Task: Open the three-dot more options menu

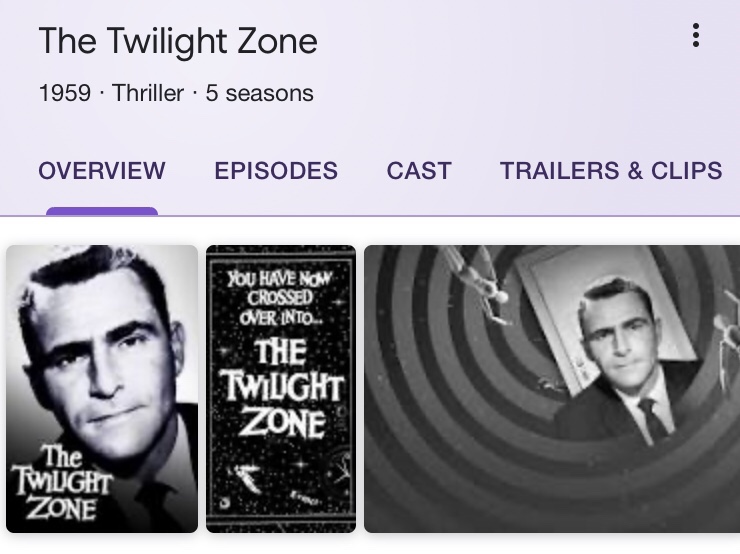Action: [696, 36]
